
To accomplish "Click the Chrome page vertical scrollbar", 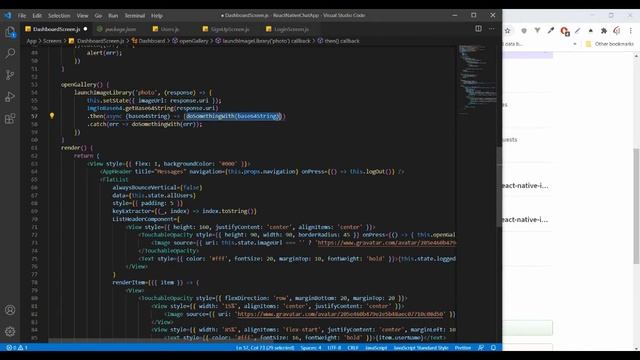I will [x=636, y=206].
